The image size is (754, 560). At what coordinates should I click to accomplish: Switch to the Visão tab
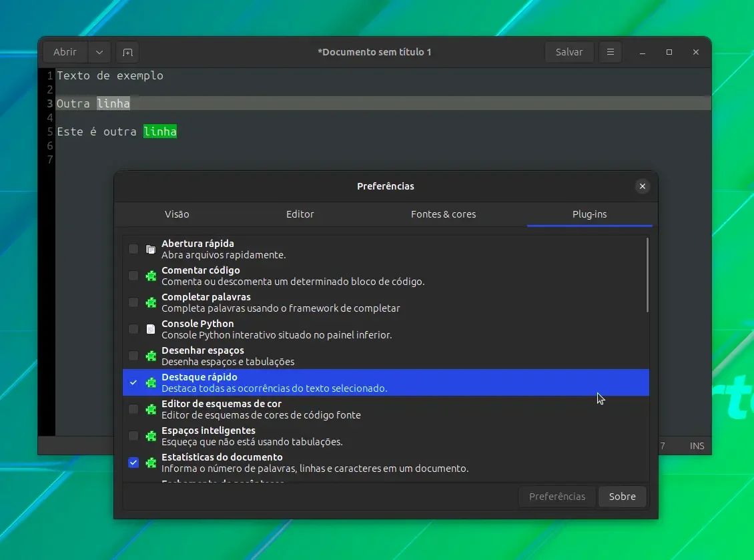tap(177, 214)
